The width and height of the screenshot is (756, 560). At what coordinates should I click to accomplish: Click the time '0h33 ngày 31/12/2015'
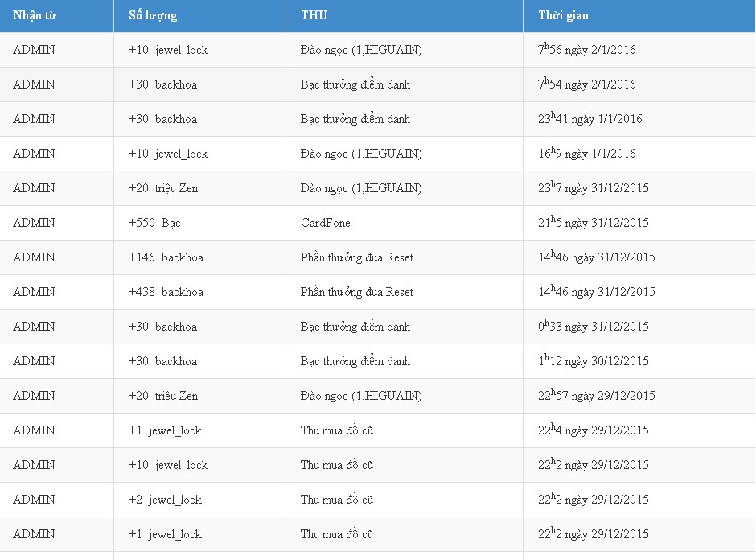(594, 326)
